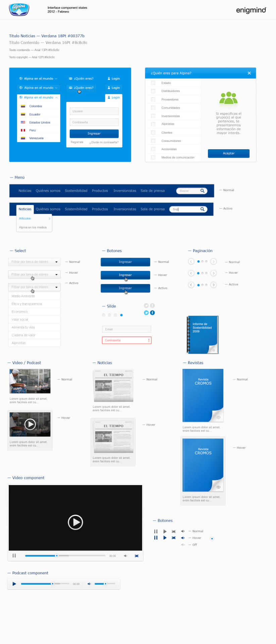Check the Estado checkbox
This screenshot has width=276, height=644.
coord(153,83)
